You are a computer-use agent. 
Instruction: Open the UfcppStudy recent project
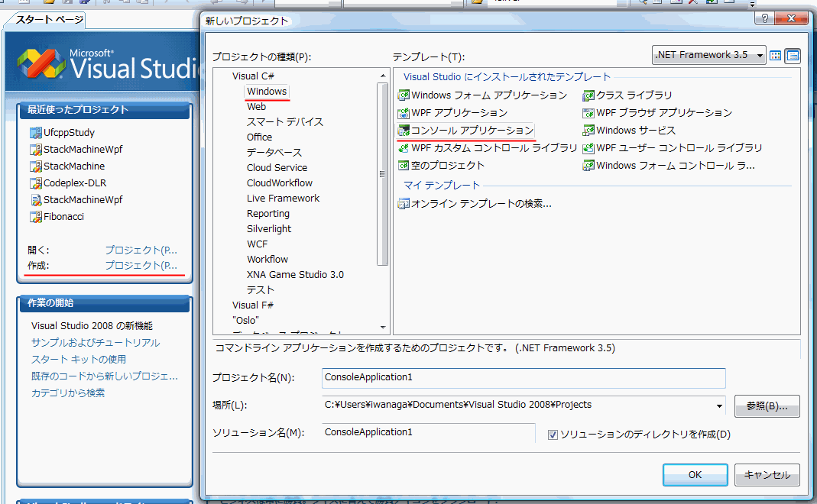point(63,132)
